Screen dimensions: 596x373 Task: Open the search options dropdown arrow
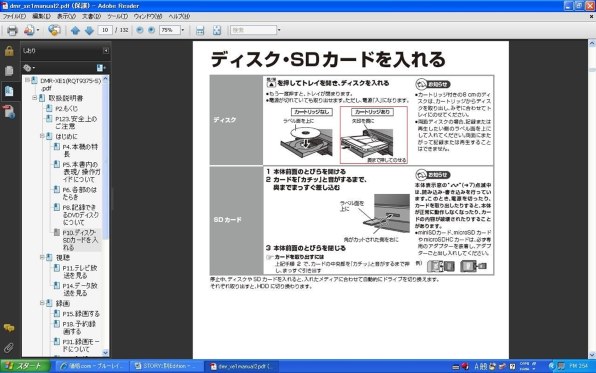[x=279, y=30]
